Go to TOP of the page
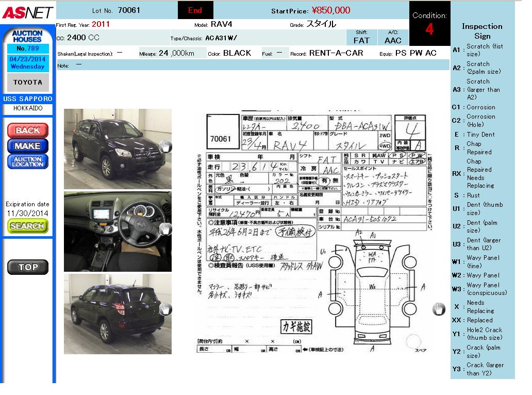 [x=28, y=267]
